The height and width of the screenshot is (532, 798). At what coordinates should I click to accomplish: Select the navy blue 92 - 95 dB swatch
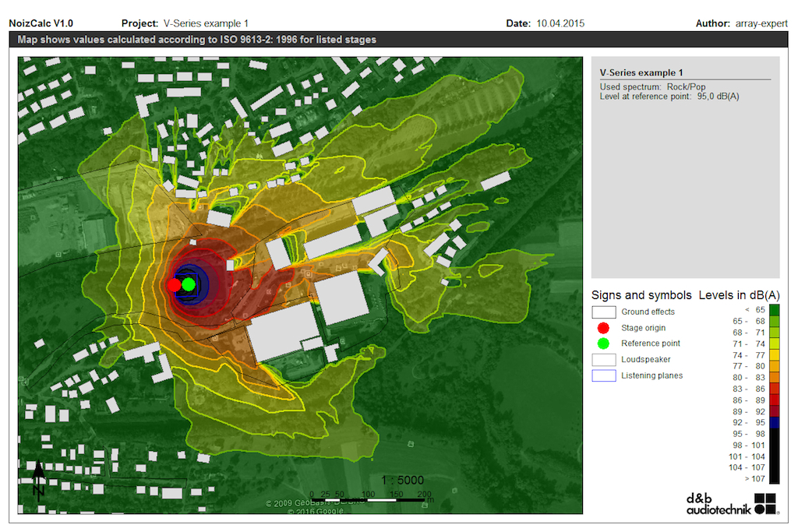774,422
